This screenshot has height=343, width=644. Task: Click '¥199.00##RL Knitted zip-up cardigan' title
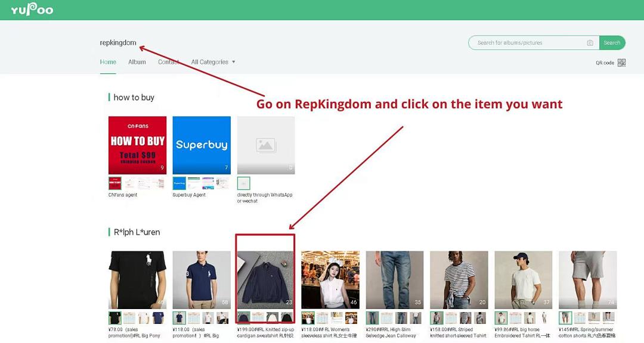(x=266, y=332)
